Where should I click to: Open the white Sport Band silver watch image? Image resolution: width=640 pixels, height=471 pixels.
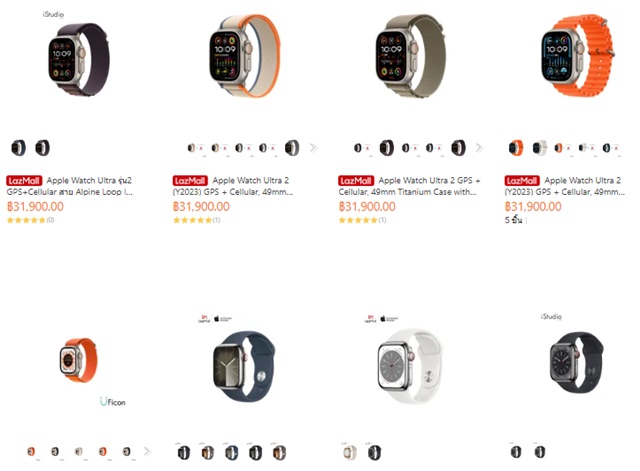coord(409,366)
